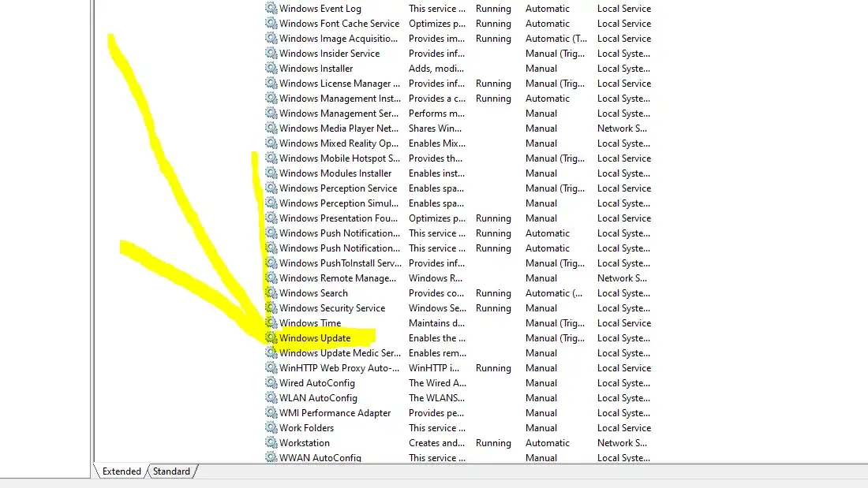Click the gear icon beside WinHTTP Web Proxy Auto
The height and width of the screenshot is (488, 868).
tap(271, 367)
